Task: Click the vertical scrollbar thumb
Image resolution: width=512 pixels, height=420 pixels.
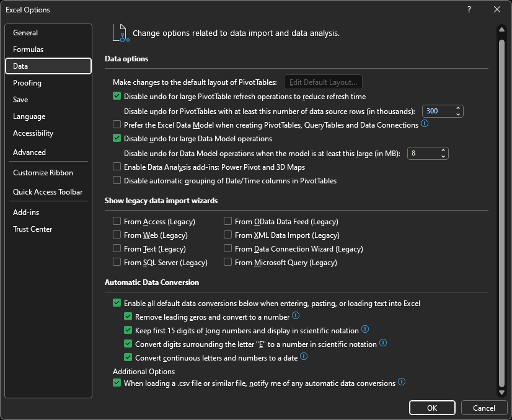Action: [501, 213]
